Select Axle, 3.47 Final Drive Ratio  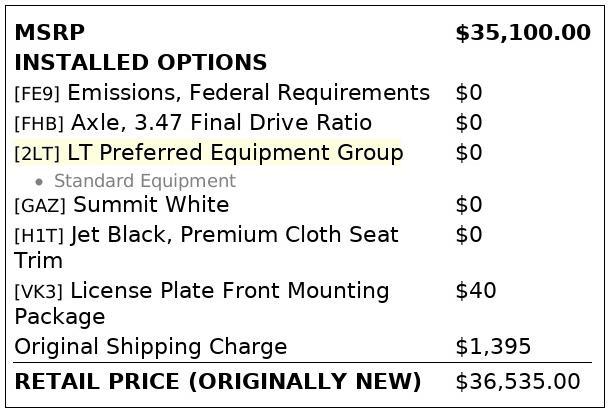pyautogui.click(x=221, y=123)
